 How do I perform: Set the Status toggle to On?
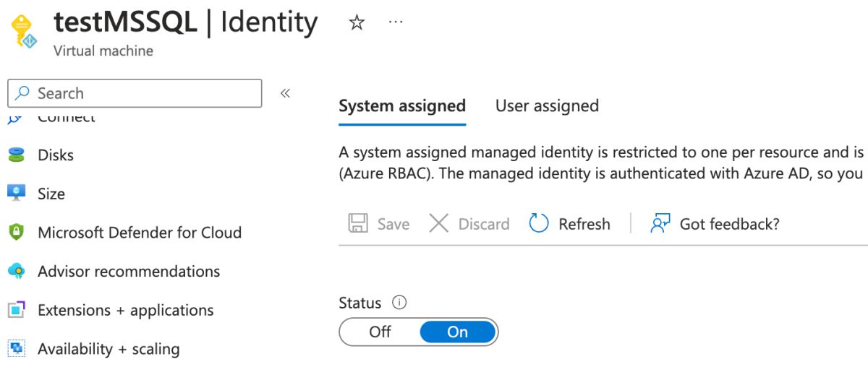pyautogui.click(x=458, y=332)
